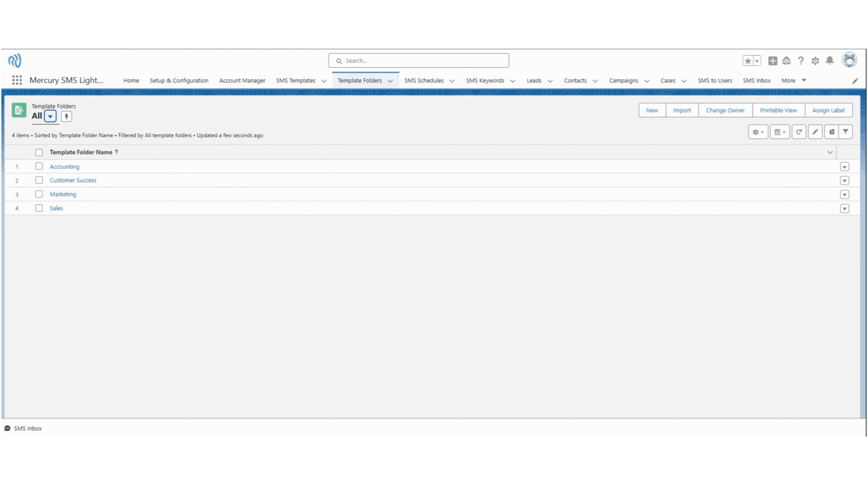
Task: Click the New button
Action: [652, 110]
